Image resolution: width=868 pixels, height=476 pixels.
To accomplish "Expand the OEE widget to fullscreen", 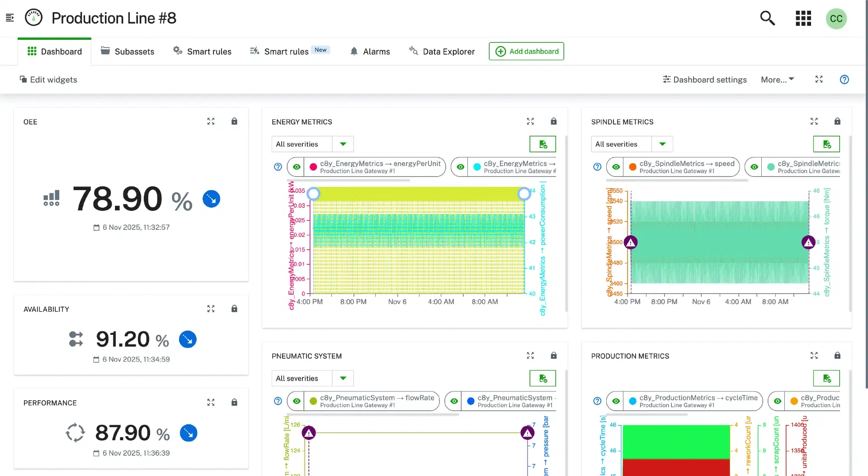I will click(211, 121).
